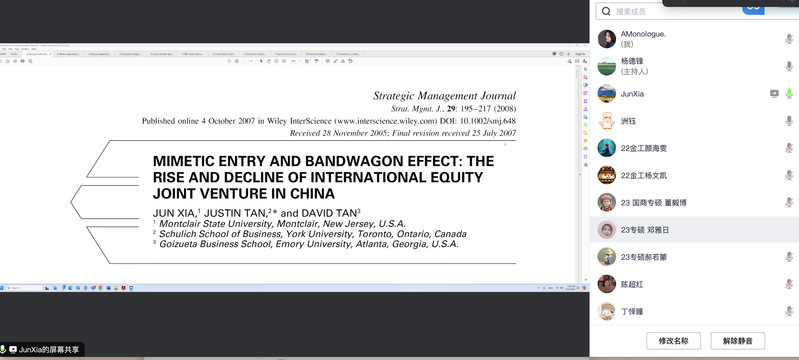Viewport: 799px width, 360px height.
Task: Click 洲钰's microphone icon
Action: point(789,121)
